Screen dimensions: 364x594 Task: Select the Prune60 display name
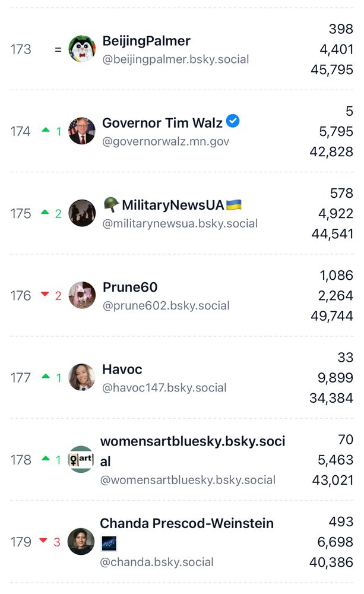130,287
